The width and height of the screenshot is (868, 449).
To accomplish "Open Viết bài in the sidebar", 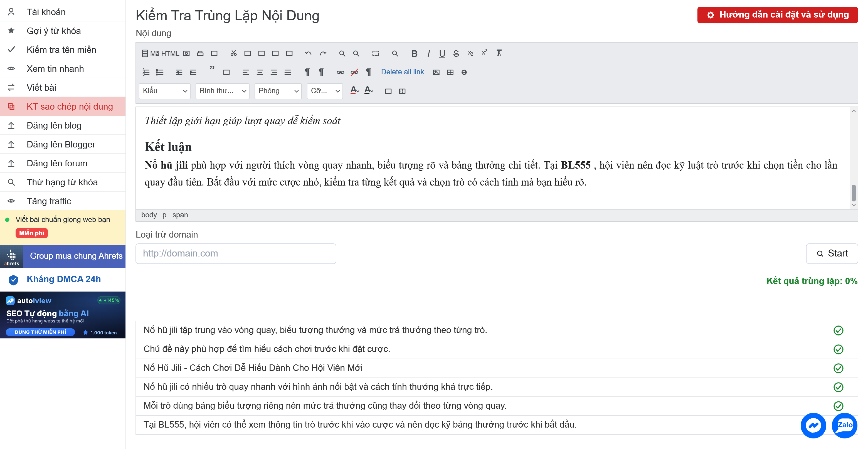I will pos(63,88).
